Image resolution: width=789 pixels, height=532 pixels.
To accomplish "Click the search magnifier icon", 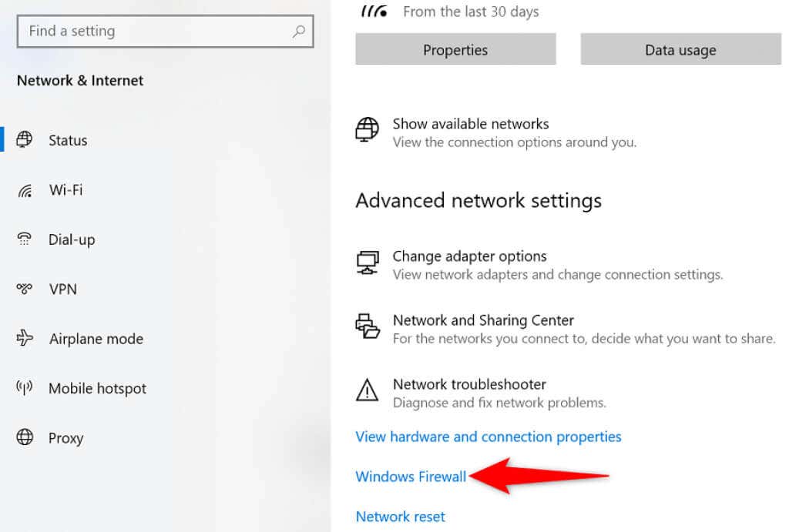I will pos(299,32).
